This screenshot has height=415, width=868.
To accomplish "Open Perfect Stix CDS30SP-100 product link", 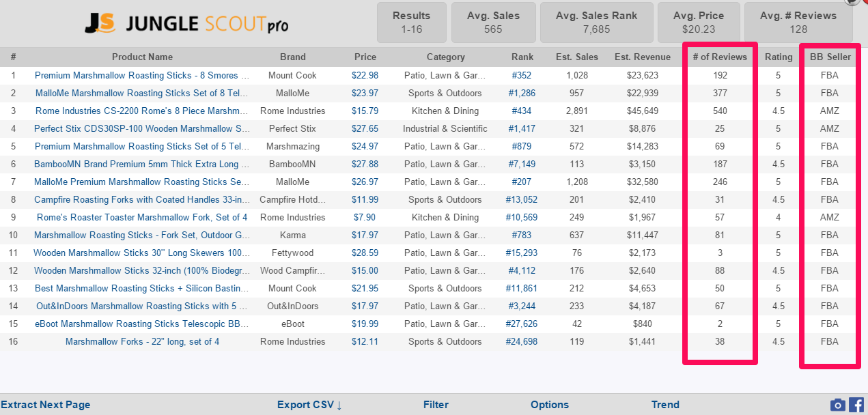I will click(142, 128).
